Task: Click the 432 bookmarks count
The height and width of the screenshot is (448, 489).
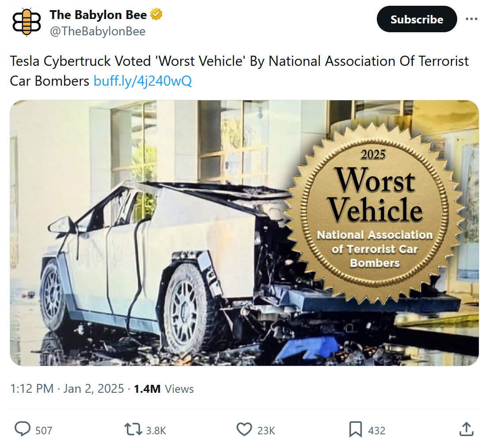Action: point(376,430)
